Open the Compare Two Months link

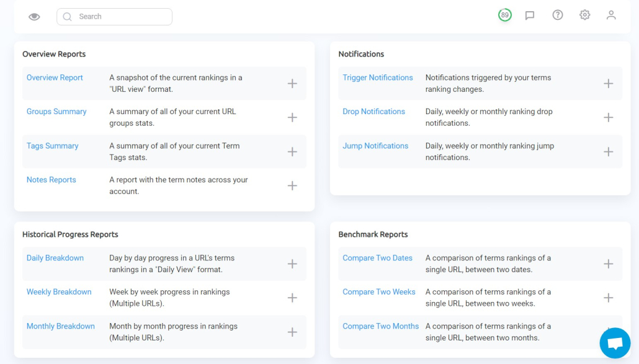pyautogui.click(x=381, y=326)
